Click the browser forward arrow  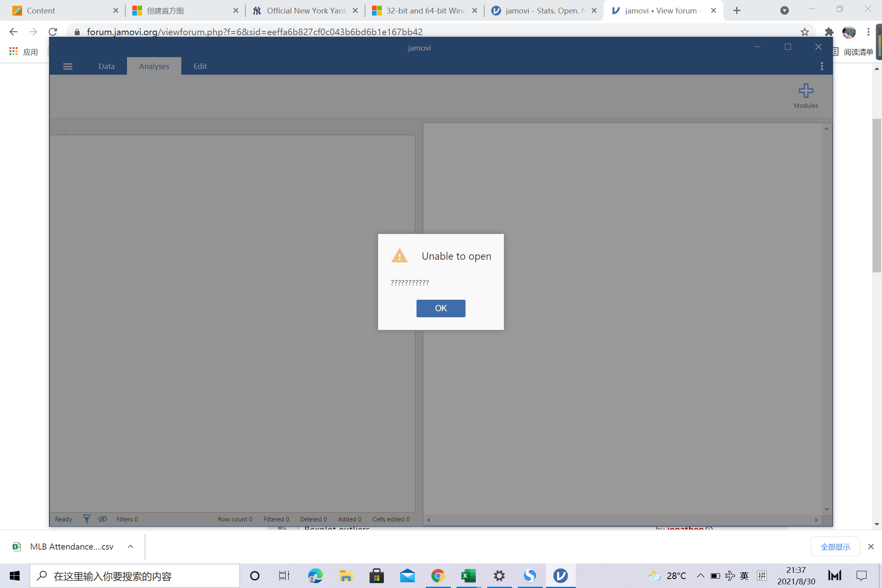tap(33, 32)
